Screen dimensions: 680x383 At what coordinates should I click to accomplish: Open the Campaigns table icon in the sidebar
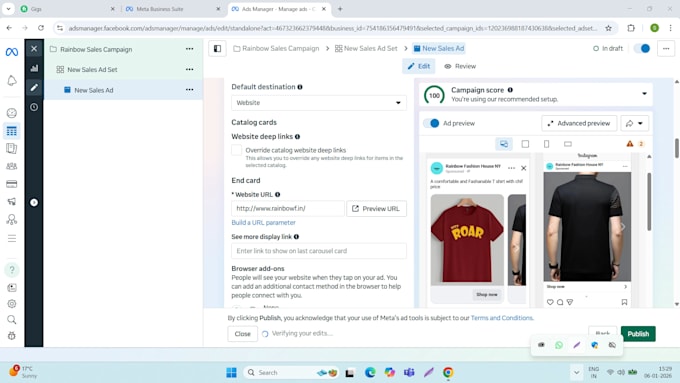click(x=12, y=131)
